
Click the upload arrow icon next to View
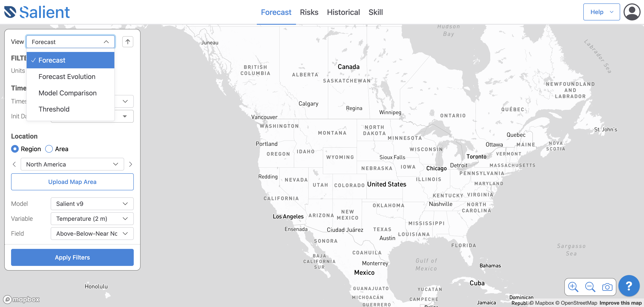coord(128,42)
